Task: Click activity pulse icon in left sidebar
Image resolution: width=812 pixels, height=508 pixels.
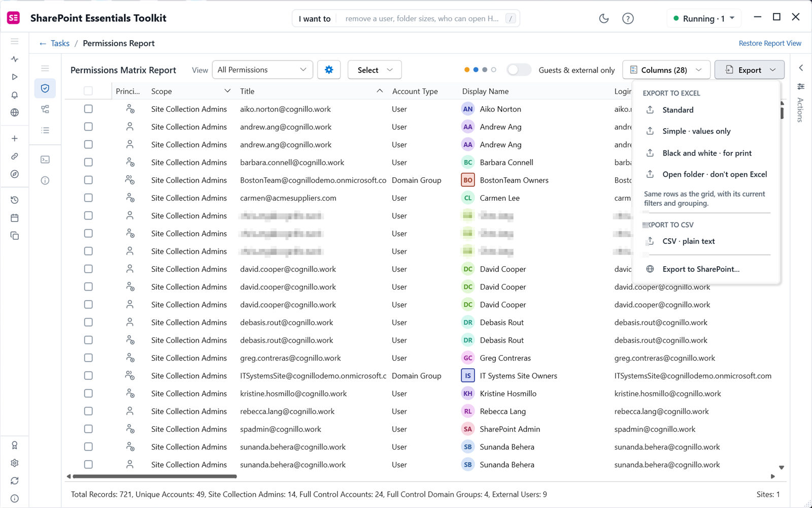Action: 15,59
